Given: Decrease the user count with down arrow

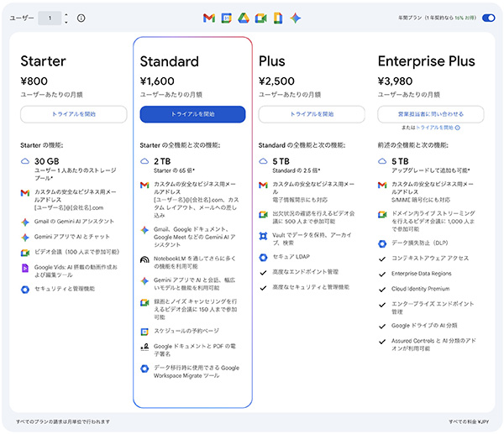Looking at the screenshot, I should coord(66,21).
